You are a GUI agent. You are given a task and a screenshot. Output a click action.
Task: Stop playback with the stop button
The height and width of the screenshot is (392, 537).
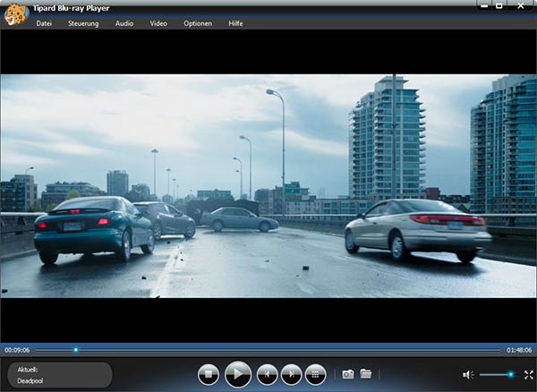(x=209, y=374)
